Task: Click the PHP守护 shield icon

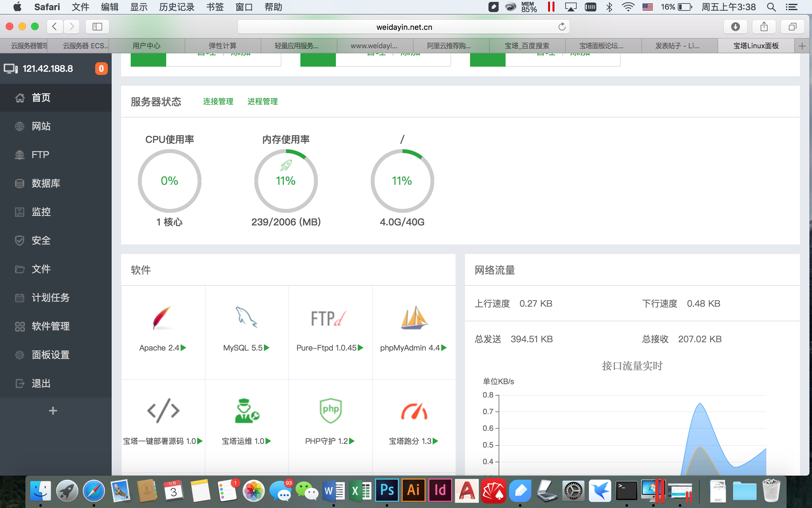Action: click(x=331, y=411)
